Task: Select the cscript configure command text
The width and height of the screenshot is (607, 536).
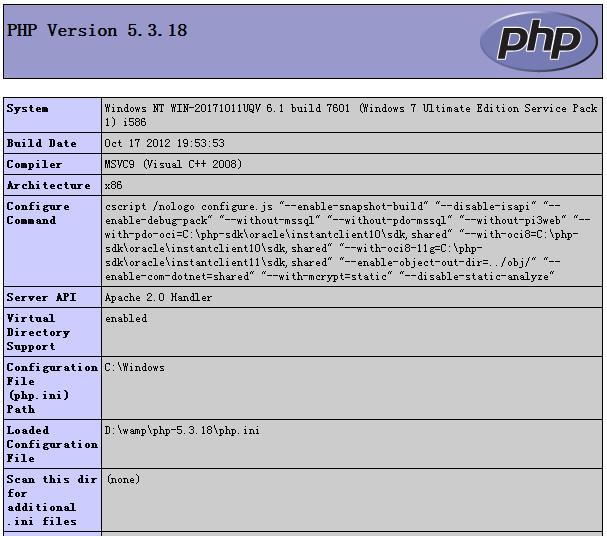Action: 348,241
